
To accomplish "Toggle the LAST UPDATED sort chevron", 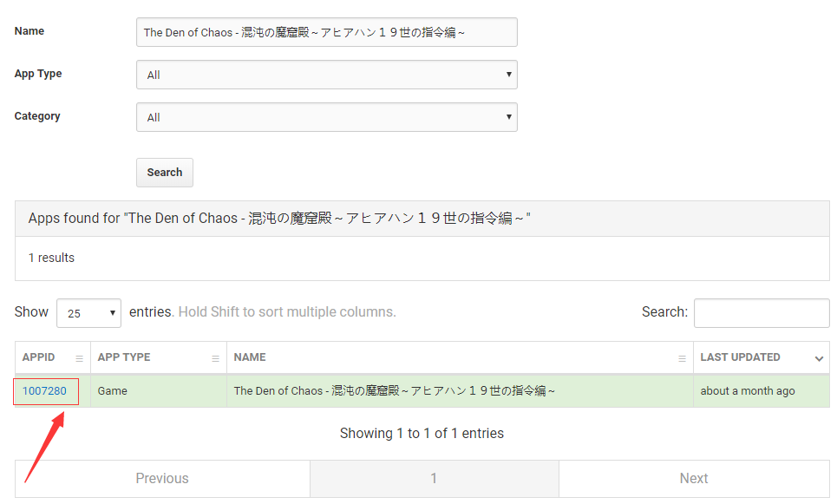I will pyautogui.click(x=819, y=358).
